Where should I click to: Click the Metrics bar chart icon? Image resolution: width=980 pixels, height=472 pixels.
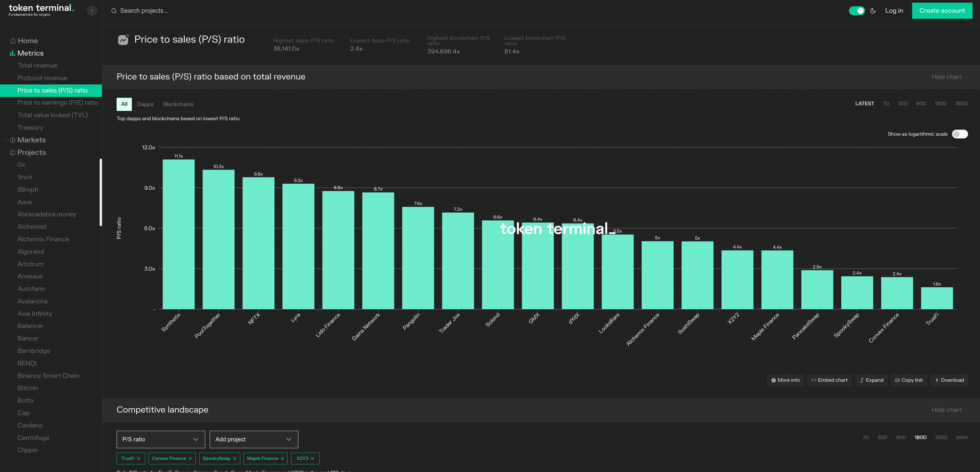pyautogui.click(x=12, y=53)
